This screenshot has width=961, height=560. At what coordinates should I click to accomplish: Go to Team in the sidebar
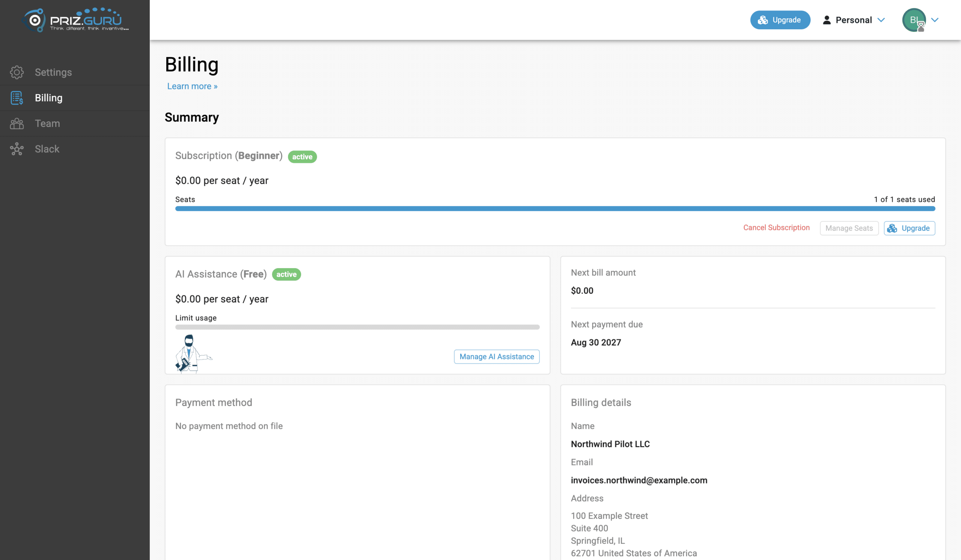point(75,123)
